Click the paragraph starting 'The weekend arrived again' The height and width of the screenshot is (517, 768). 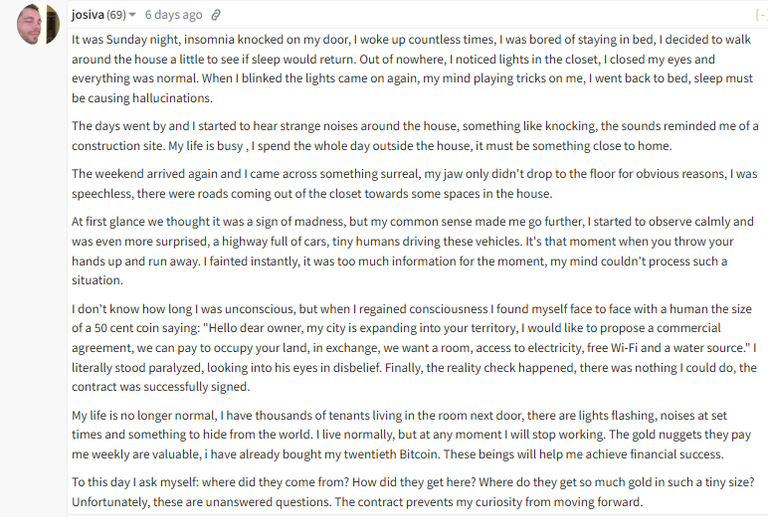[x=414, y=184]
